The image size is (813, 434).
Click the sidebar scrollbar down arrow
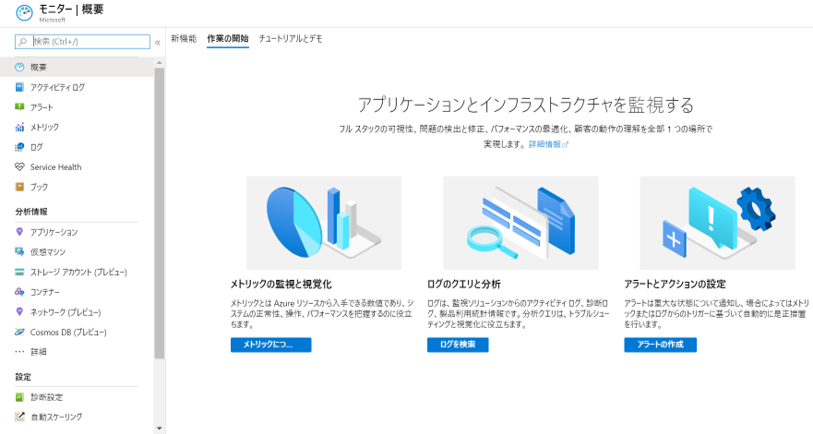(x=159, y=428)
